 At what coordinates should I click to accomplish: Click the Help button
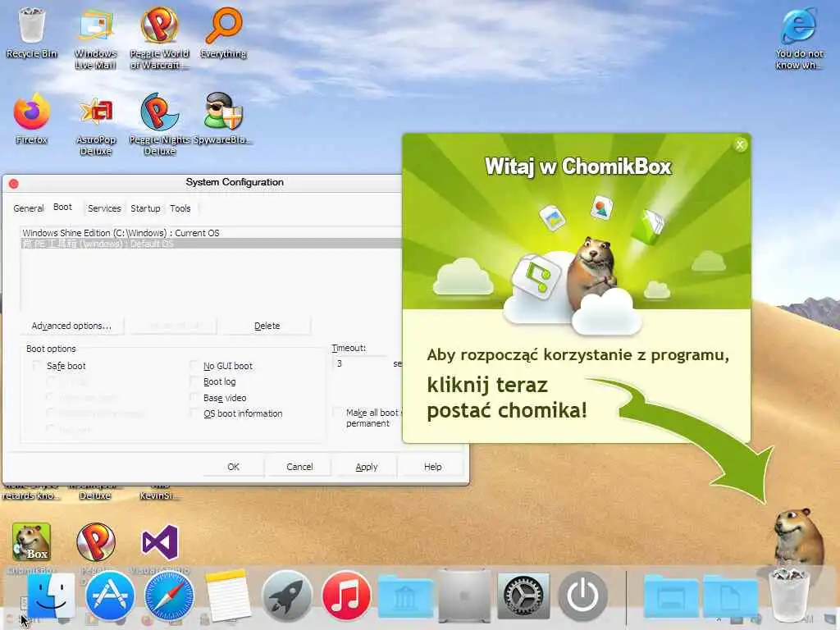pyautogui.click(x=432, y=467)
